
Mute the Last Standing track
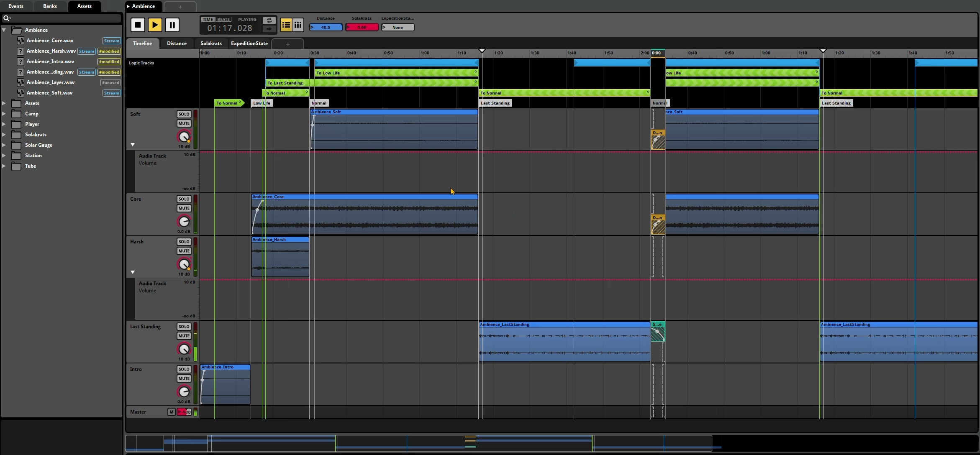[184, 336]
